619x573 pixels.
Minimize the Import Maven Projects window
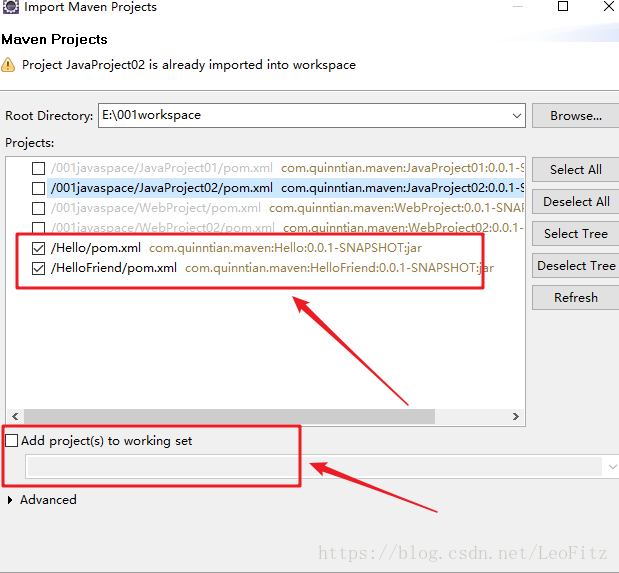518,6
